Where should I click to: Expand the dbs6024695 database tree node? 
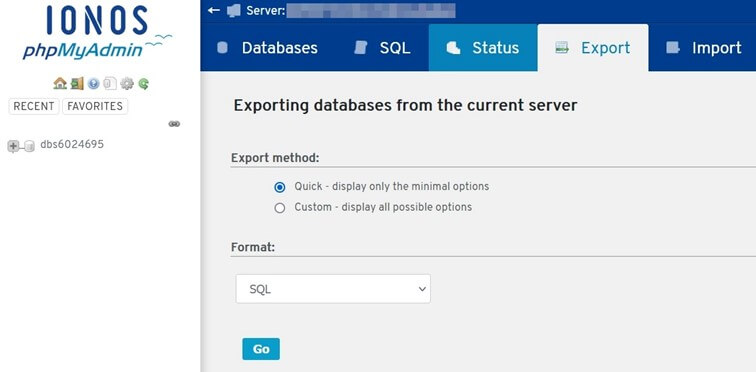click(x=13, y=146)
